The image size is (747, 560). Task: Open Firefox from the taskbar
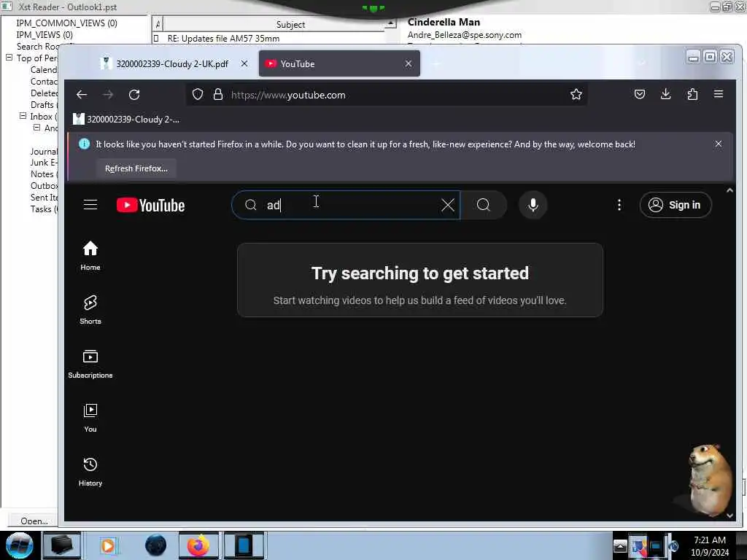click(x=198, y=545)
